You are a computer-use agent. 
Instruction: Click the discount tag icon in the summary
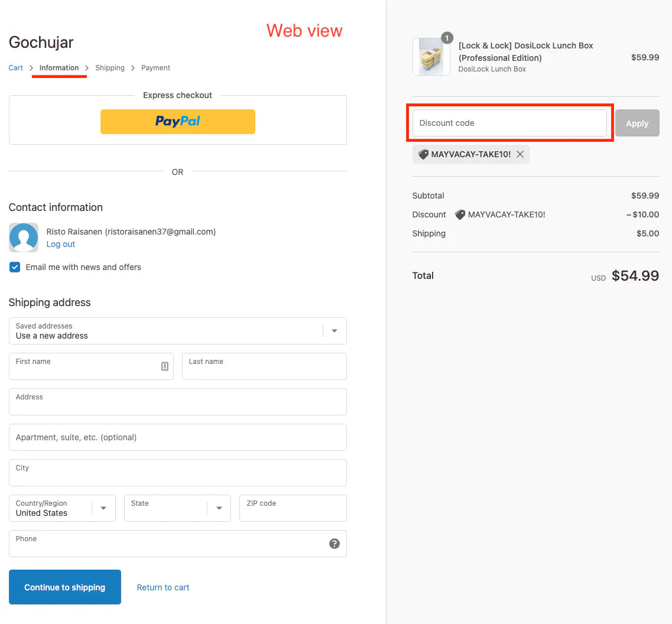460,214
